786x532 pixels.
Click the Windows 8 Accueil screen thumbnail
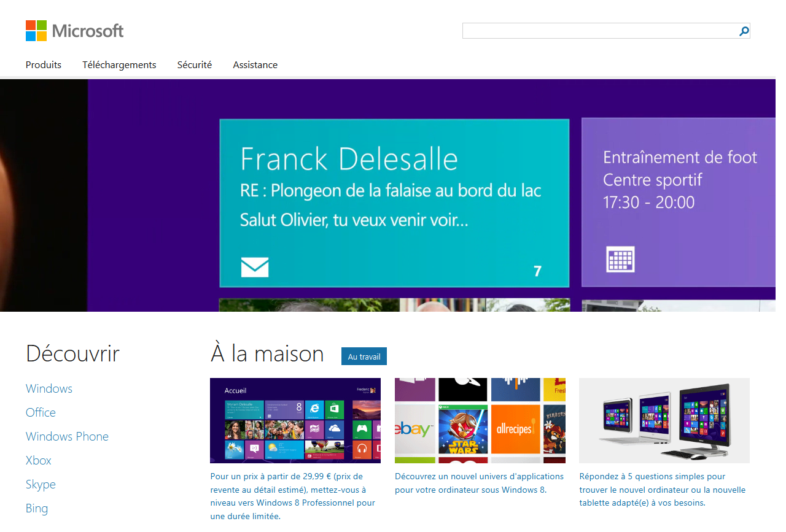point(295,420)
